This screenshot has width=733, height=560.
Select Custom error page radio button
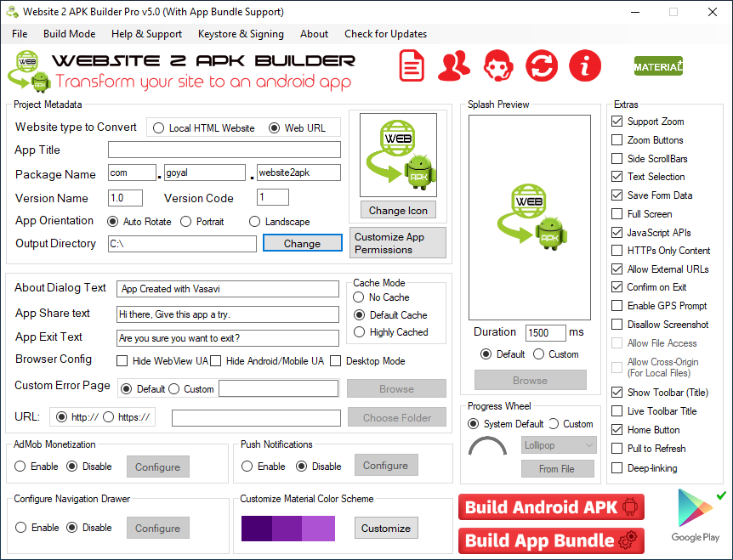click(x=174, y=389)
